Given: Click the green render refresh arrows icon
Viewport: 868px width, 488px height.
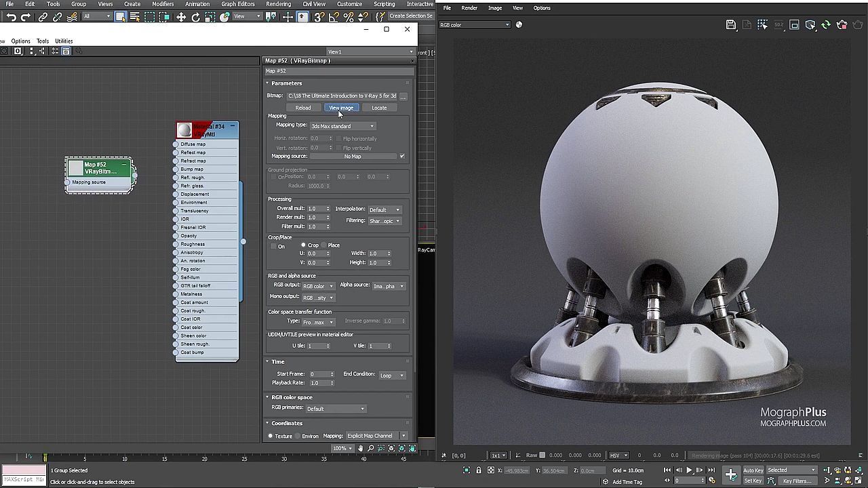Looking at the screenshot, I should (826, 25).
